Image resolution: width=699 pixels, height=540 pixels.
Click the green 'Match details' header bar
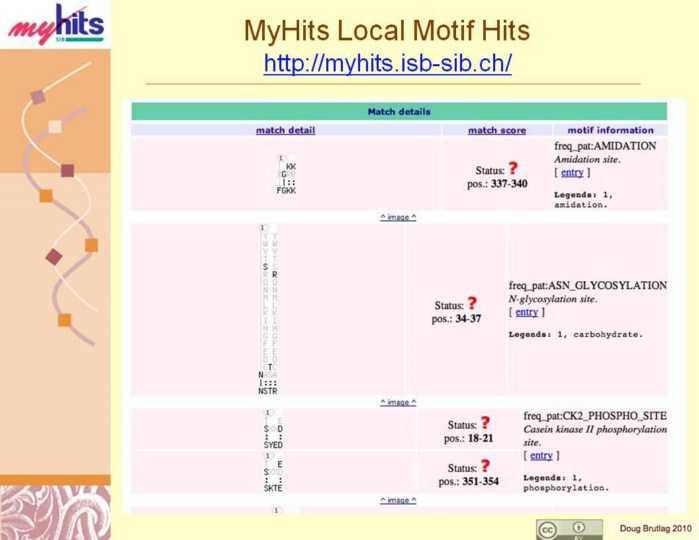point(399,112)
